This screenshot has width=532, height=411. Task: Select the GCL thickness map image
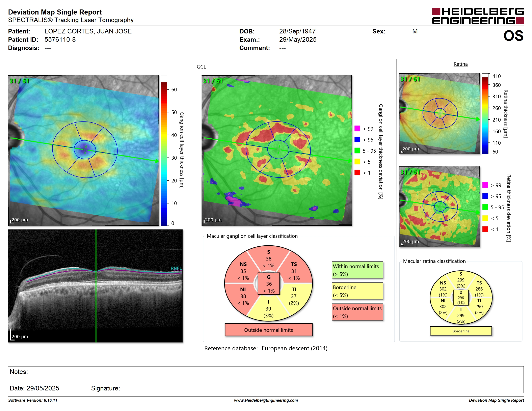[83, 150]
